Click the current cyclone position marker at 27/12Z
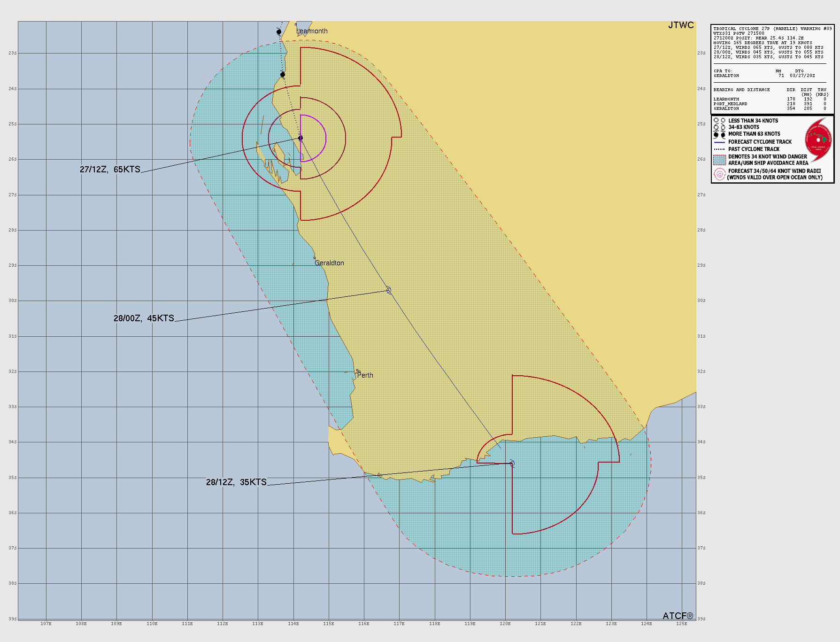Viewport: 840px width, 642px height. point(301,138)
